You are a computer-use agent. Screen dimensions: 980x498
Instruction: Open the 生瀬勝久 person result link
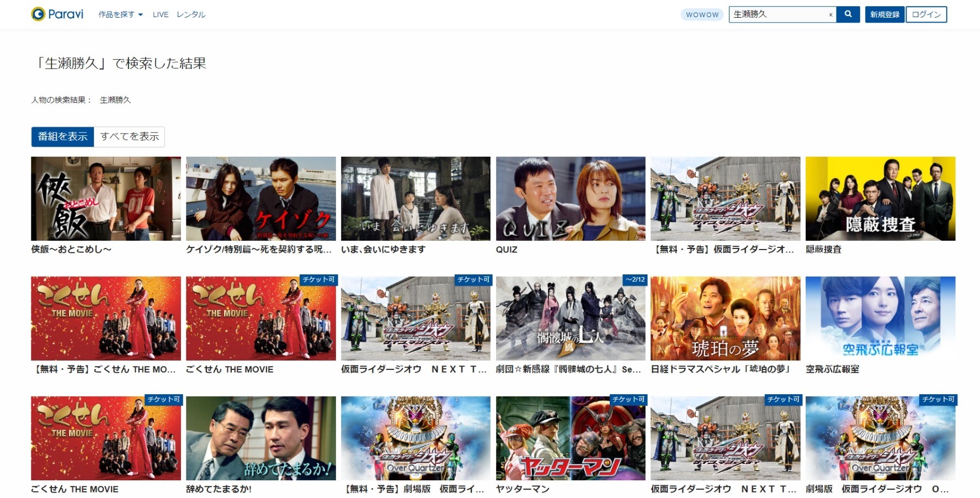[x=115, y=100]
